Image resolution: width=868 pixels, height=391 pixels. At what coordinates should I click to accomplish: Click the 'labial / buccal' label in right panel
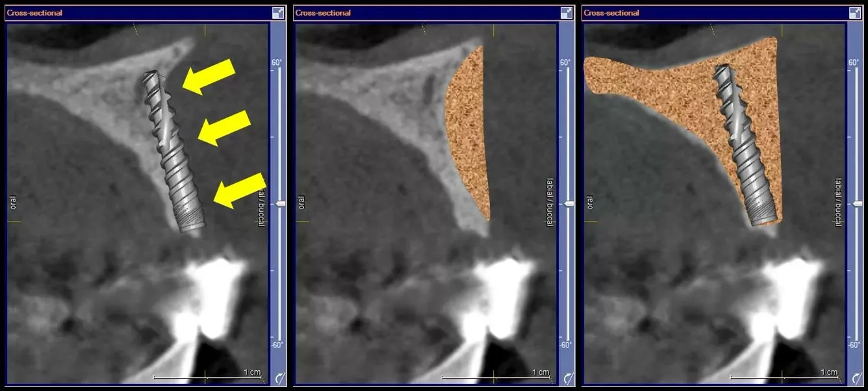point(837,203)
